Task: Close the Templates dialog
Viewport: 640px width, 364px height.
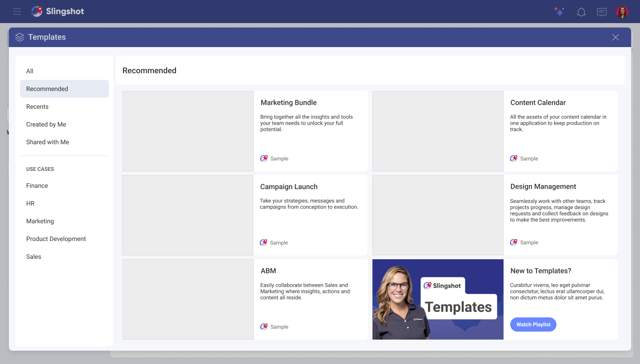Action: coord(616,37)
